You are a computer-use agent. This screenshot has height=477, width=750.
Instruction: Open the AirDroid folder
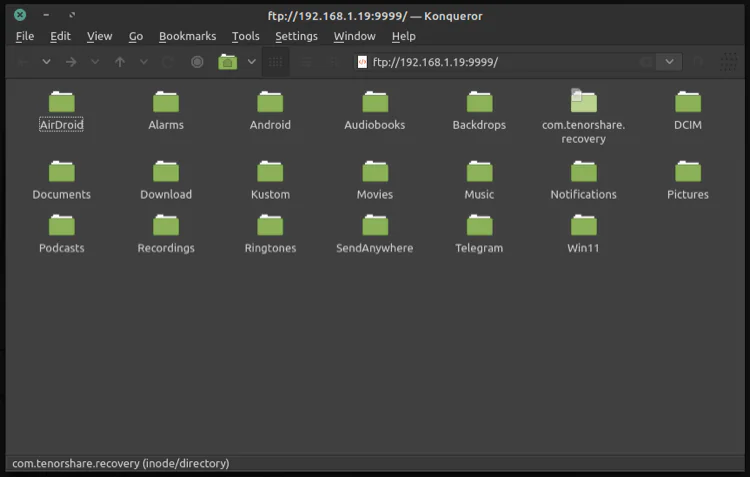61,111
